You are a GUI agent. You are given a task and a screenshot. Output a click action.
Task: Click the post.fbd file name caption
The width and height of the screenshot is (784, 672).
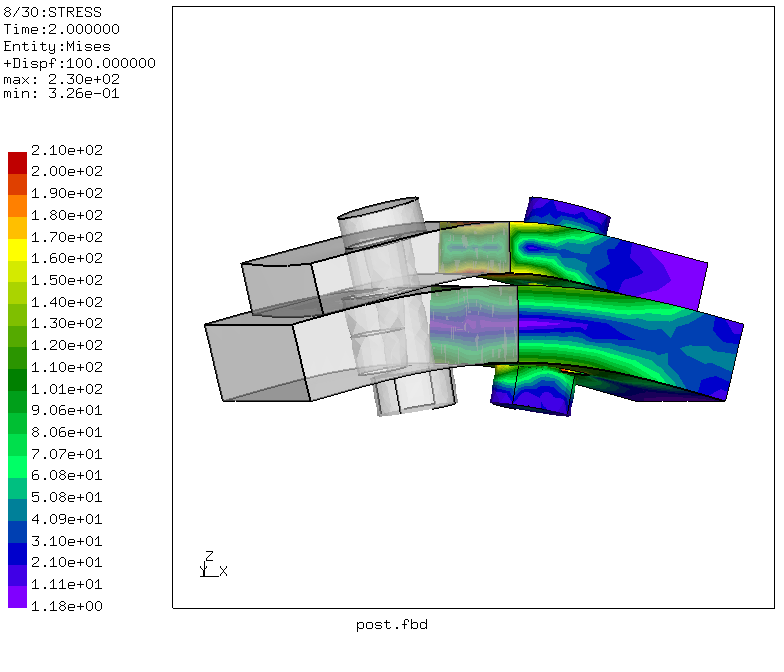coord(392,625)
